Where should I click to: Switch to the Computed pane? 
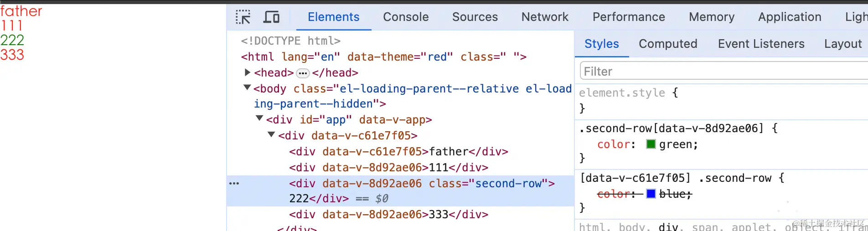[668, 44]
